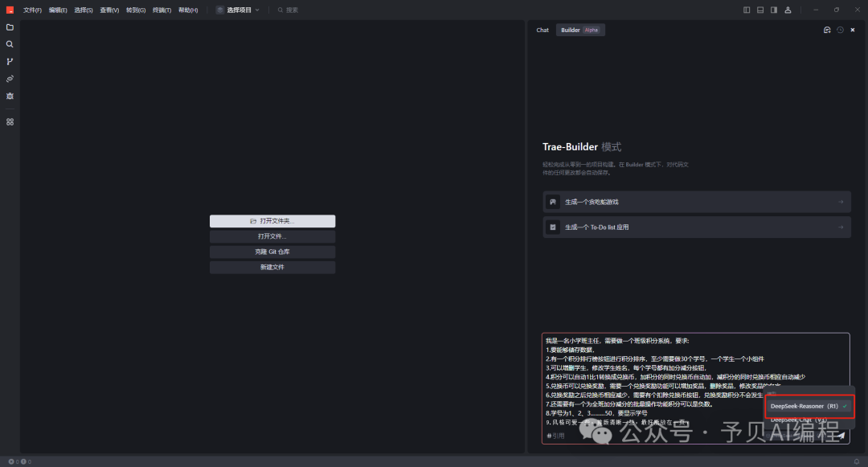Click the 搜索 search box in title bar
Viewport: 868px width, 467px height.
(288, 10)
